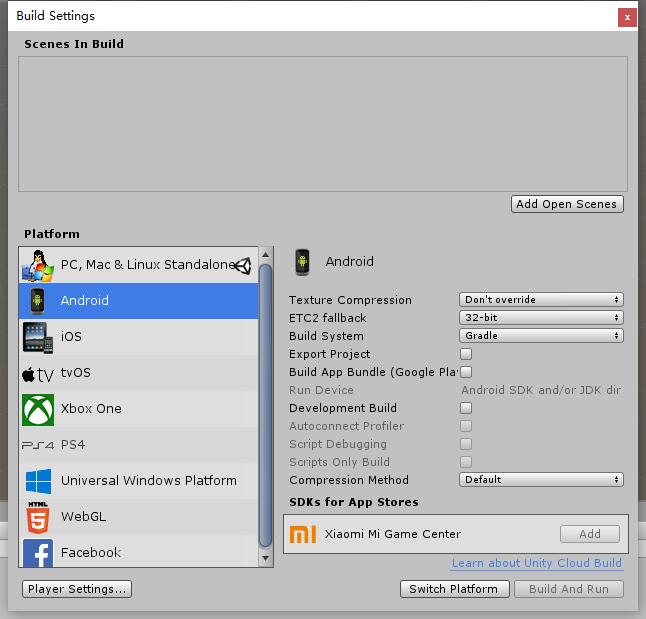Click the Android phone icon in platform list
The height and width of the screenshot is (619, 646).
pyautogui.click(x=37, y=301)
